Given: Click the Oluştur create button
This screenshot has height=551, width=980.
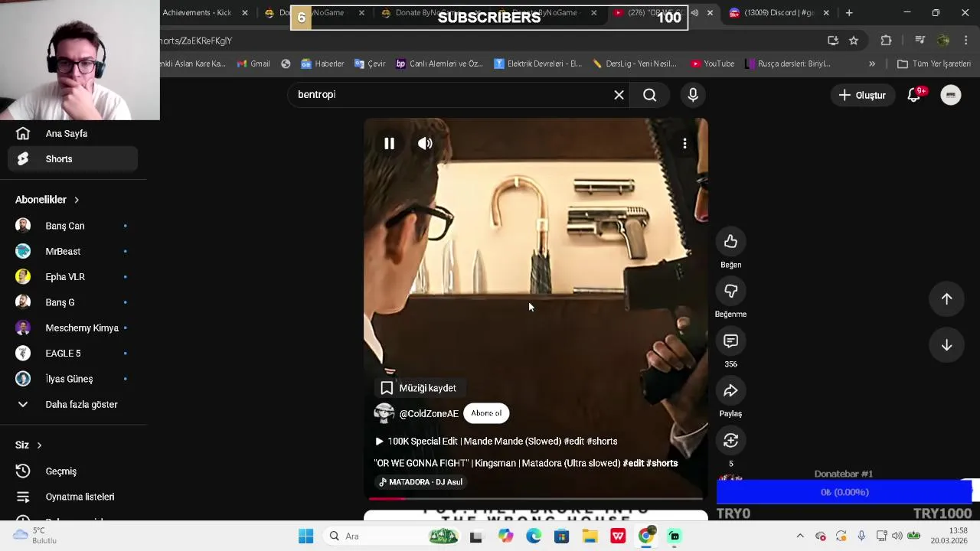Looking at the screenshot, I should 861,95.
